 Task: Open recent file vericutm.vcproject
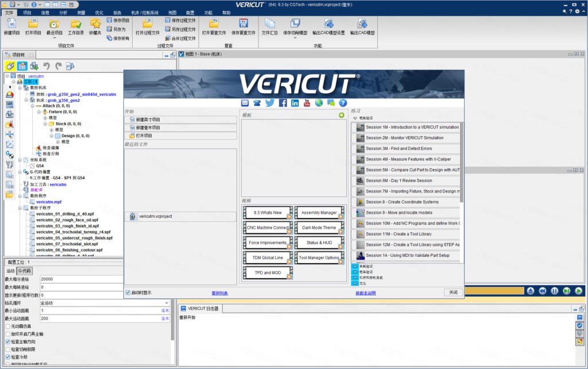(x=181, y=217)
